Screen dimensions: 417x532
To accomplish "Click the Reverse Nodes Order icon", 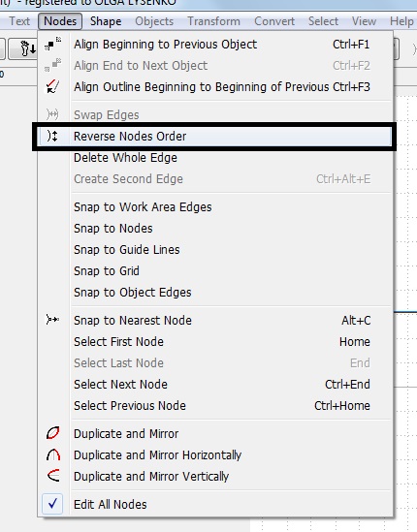I will pos(52,136).
